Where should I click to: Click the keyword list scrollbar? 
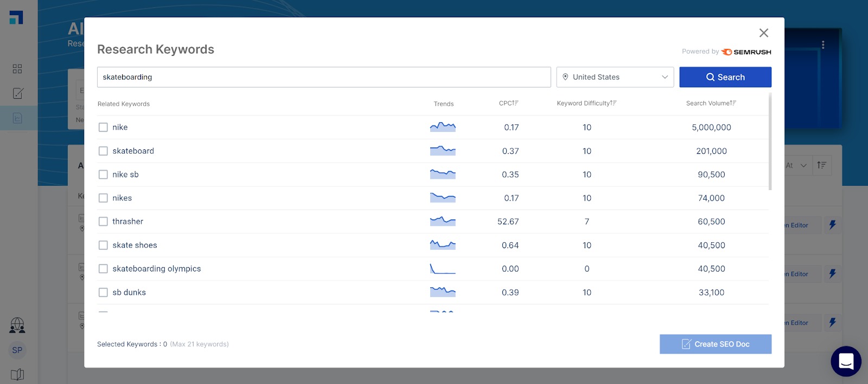pos(770,141)
